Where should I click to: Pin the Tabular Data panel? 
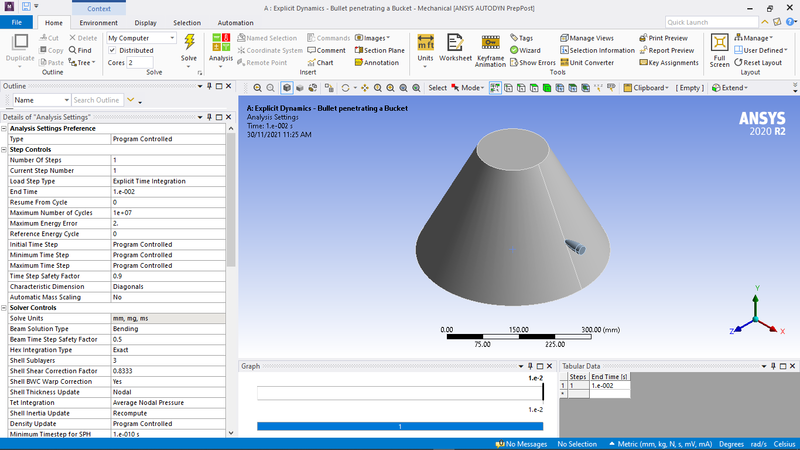coord(773,366)
